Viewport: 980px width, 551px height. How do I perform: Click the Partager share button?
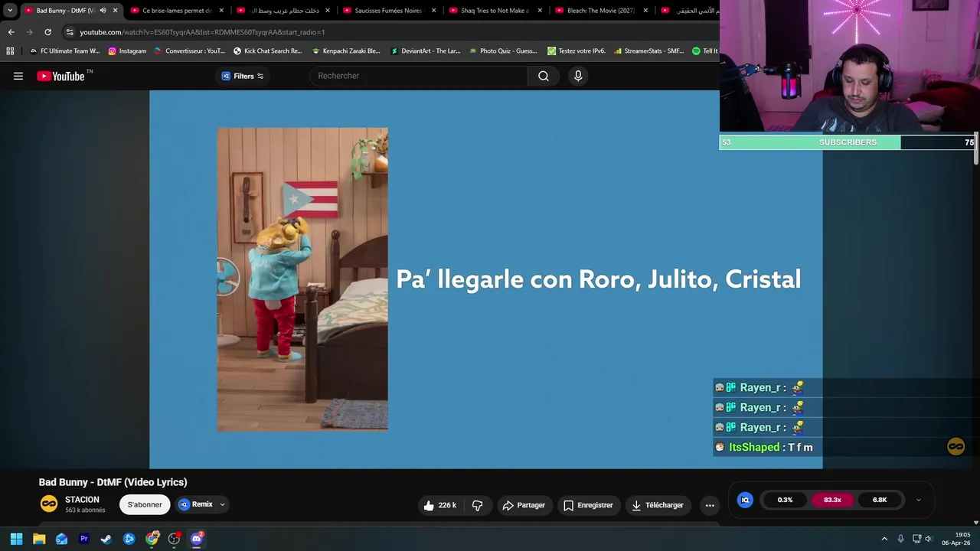click(524, 505)
